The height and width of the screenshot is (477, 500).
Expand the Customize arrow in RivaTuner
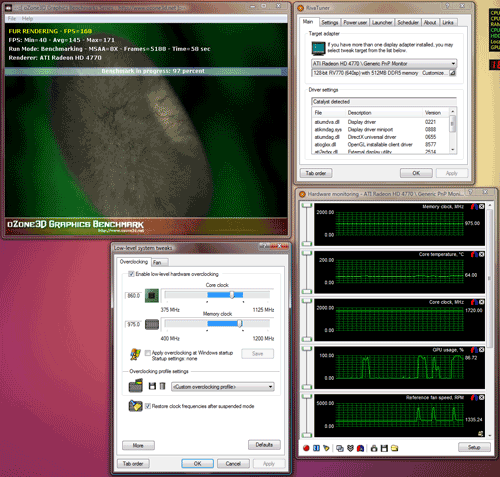[452, 73]
